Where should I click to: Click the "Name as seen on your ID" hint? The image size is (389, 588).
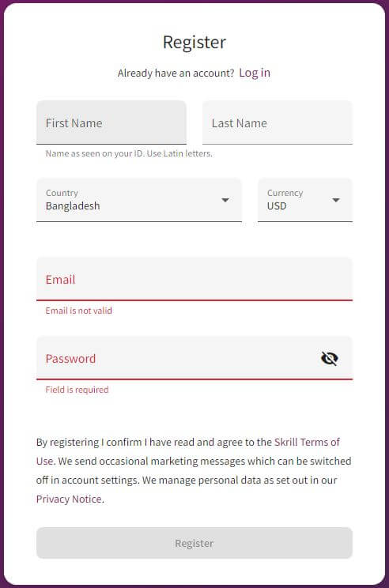(x=129, y=153)
